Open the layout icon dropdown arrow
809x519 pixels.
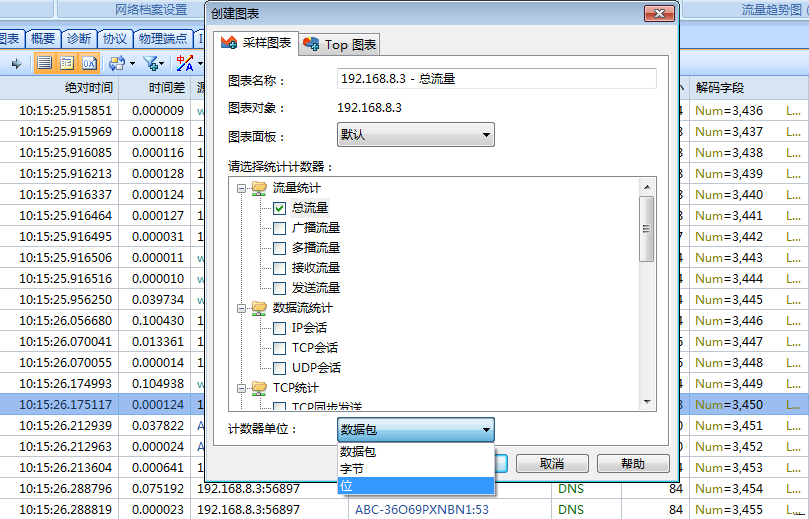click(132, 64)
